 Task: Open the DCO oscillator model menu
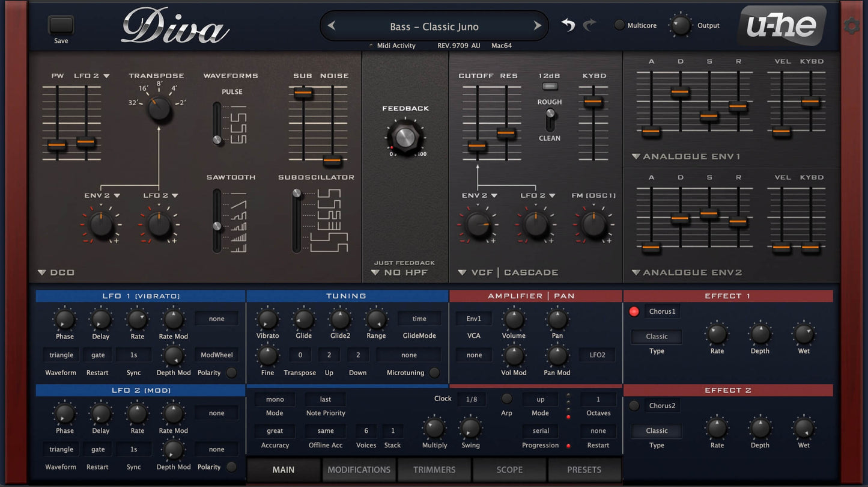(56, 272)
